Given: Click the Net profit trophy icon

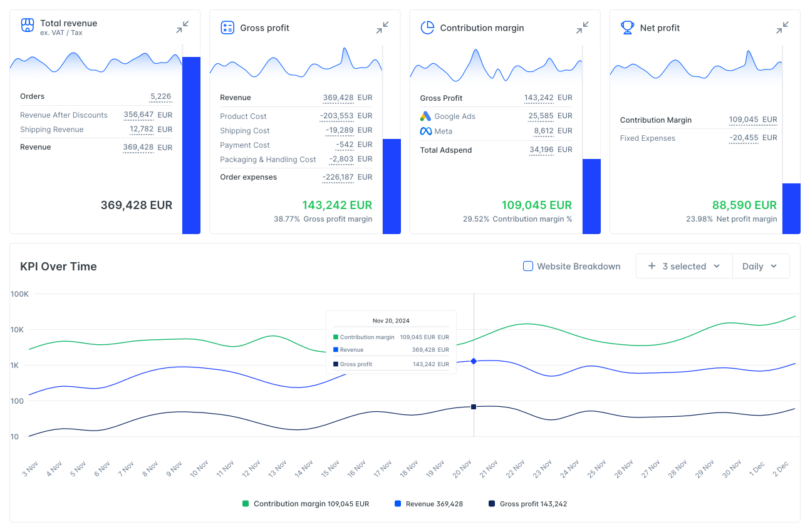Looking at the screenshot, I should [627, 28].
